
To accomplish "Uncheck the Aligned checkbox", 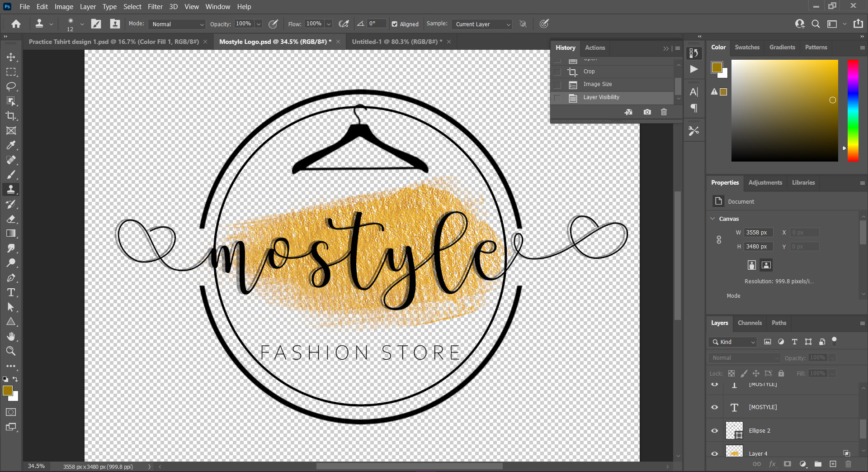I will coord(395,24).
